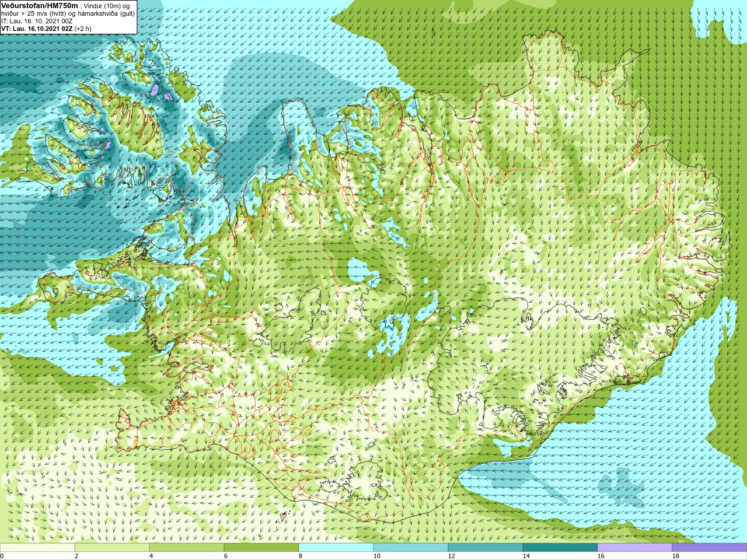Click the 6–8 m/s dark green legend segment
This screenshot has height=560, width=747.
pos(261,548)
